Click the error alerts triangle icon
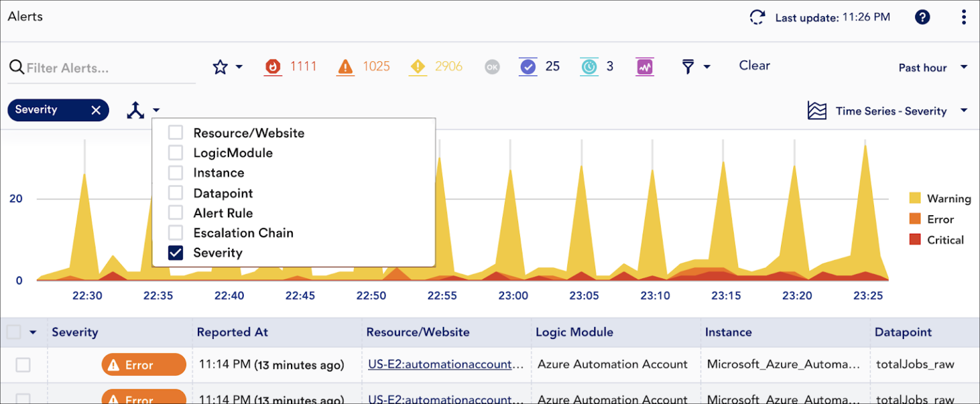 tap(345, 66)
